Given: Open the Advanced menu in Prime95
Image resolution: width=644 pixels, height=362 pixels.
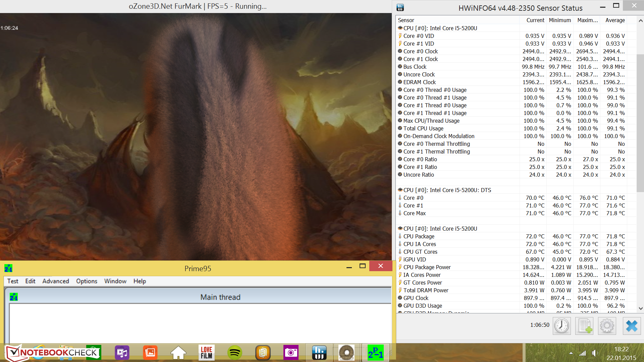Looking at the screenshot, I should (56, 281).
